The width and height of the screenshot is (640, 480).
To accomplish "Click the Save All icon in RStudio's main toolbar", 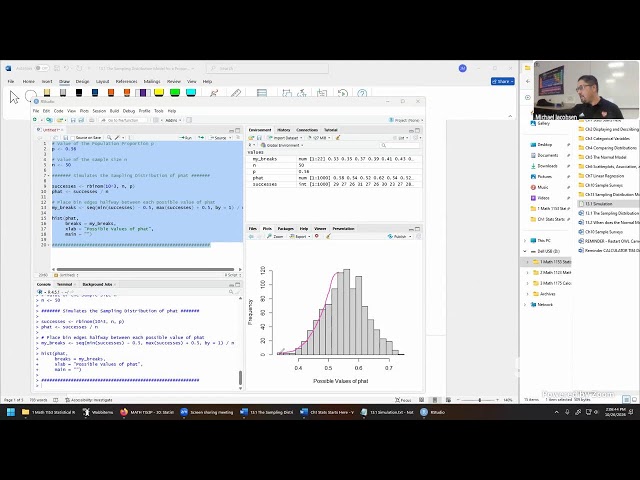I will coord(81,120).
